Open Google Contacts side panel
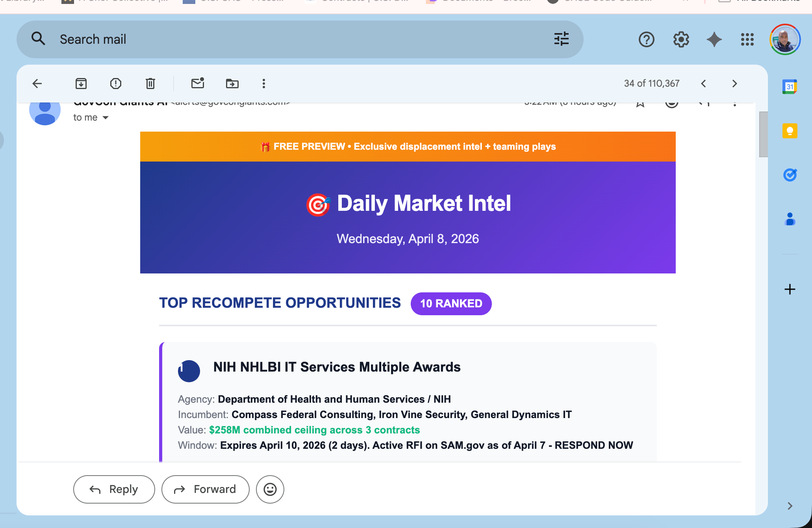Image resolution: width=812 pixels, height=528 pixels. click(790, 219)
